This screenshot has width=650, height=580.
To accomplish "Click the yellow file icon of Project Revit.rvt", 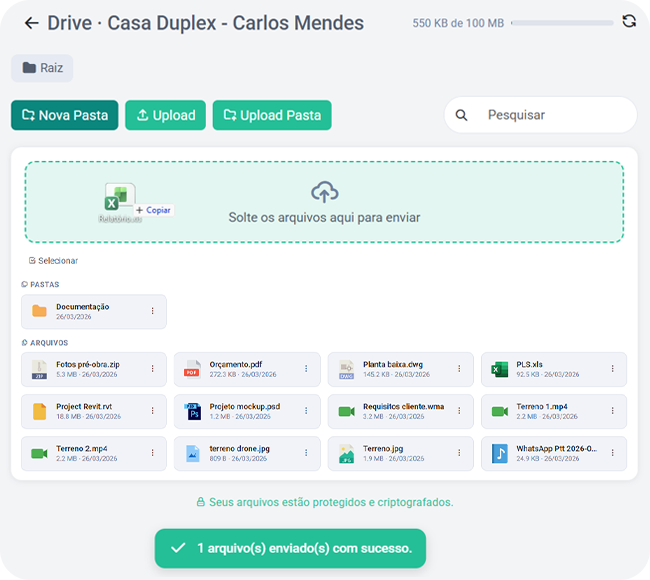I will pyautogui.click(x=39, y=411).
